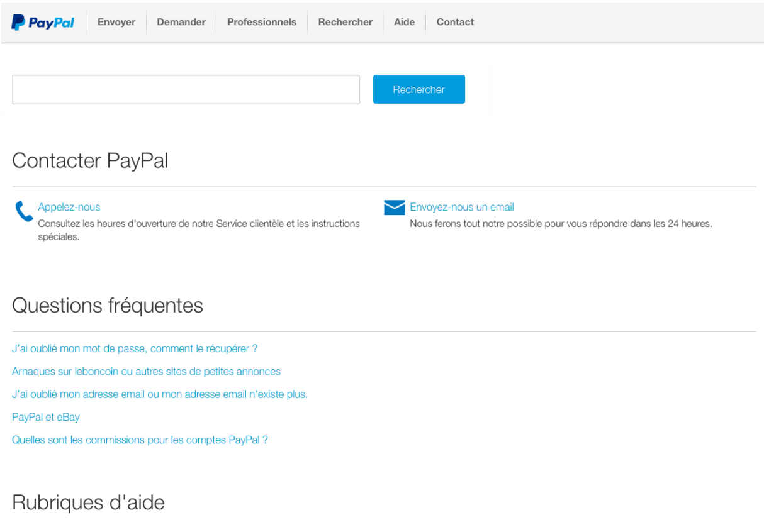Click the leboncoin scams FAQ link
This screenshot has height=532, width=764.
pos(146,371)
